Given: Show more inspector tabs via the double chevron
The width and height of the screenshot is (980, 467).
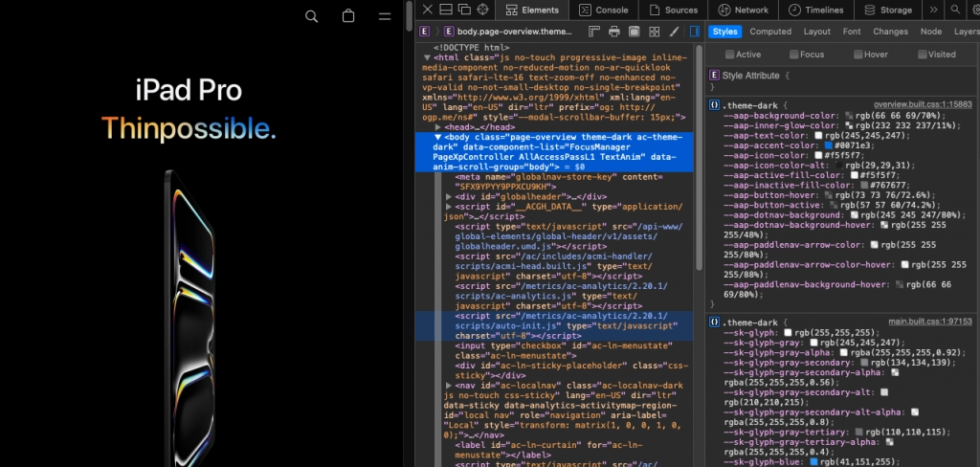Looking at the screenshot, I should click(934, 10).
